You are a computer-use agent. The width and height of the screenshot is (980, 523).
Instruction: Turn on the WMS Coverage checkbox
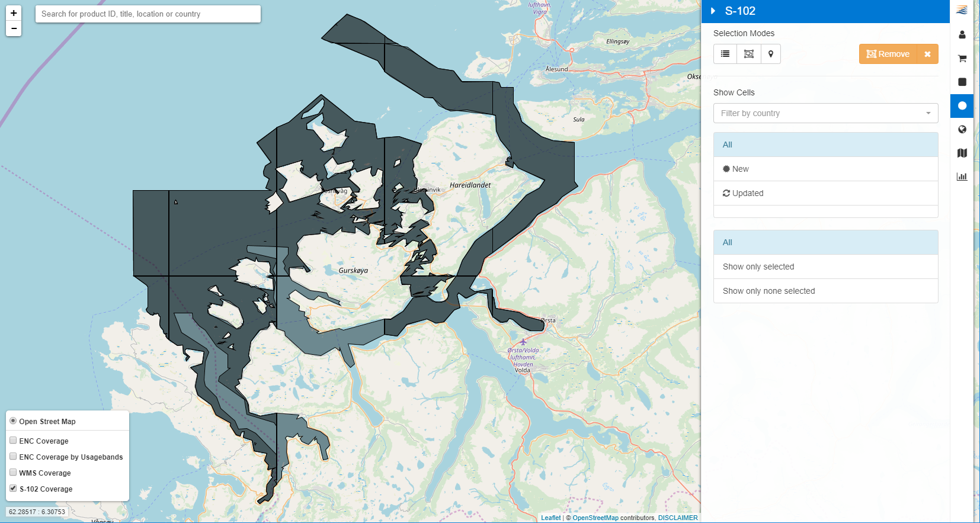coord(13,473)
